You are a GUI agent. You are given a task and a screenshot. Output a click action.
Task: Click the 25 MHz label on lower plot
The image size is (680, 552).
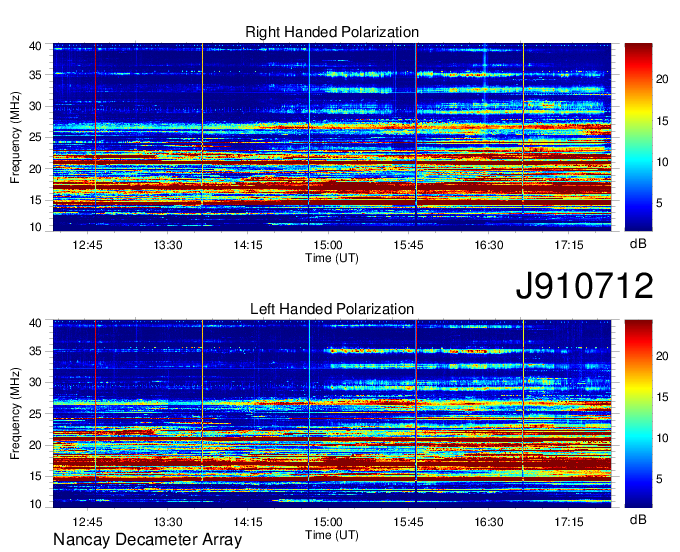click(35, 414)
